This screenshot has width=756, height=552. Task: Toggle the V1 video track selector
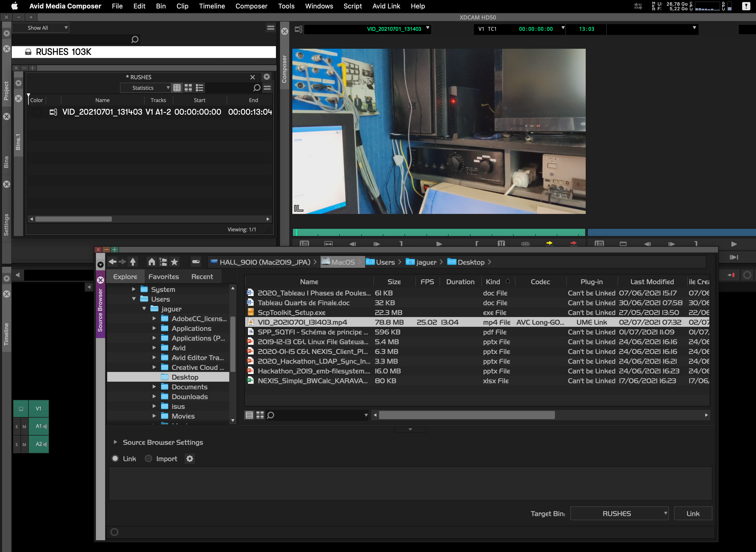38,408
